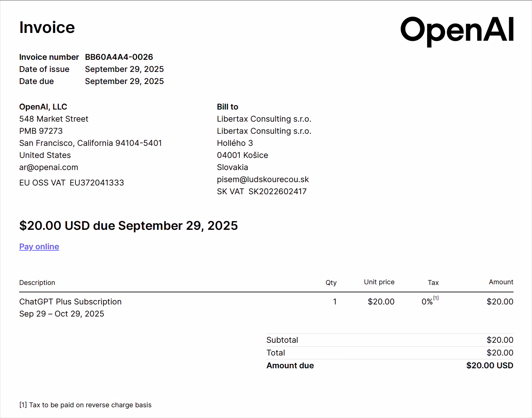Click the OpenAI logo
This screenshot has height=418, width=532.
[x=457, y=31]
